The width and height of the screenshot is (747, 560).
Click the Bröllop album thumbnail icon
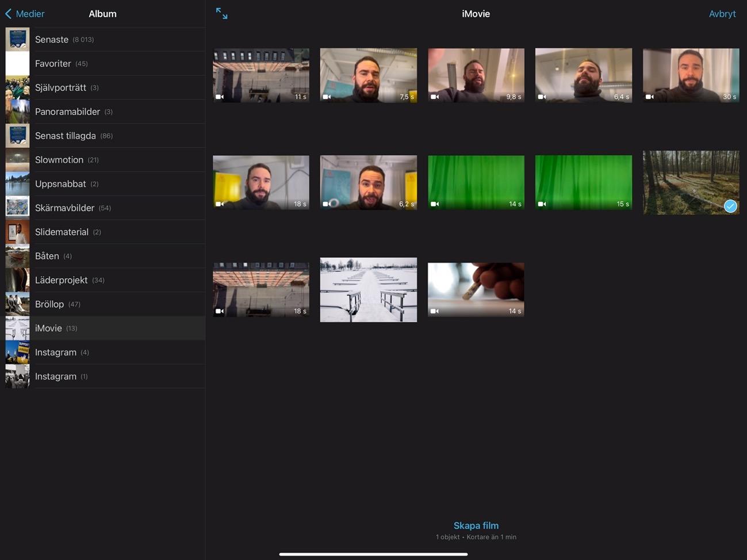[x=17, y=304]
